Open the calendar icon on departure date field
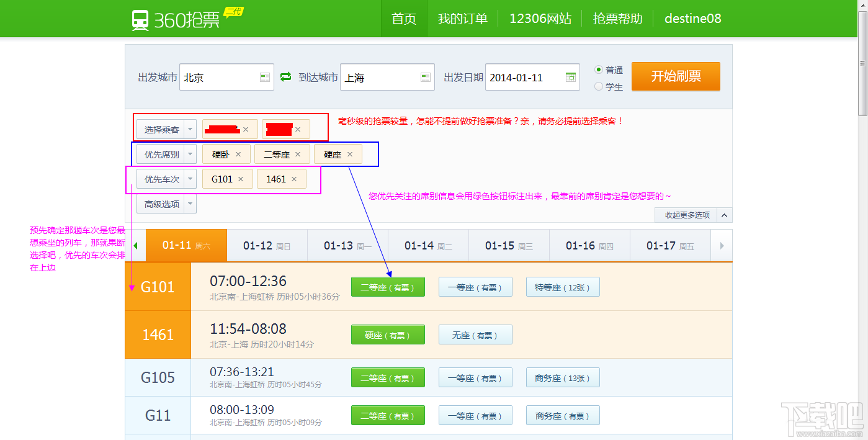The width and height of the screenshot is (868, 440). [570, 76]
